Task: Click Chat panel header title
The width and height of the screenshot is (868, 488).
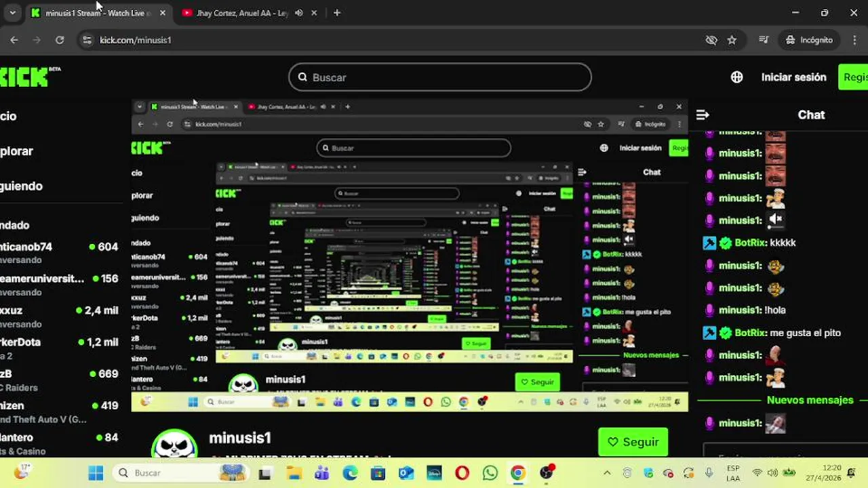Action: pos(811,115)
